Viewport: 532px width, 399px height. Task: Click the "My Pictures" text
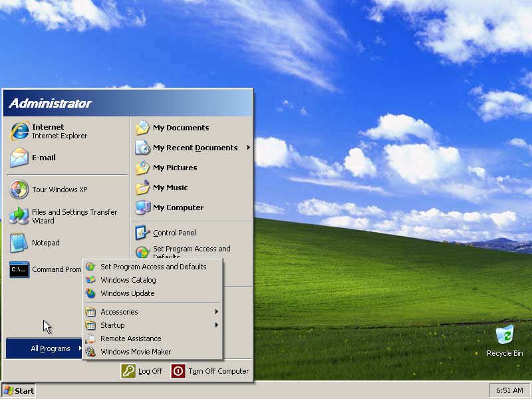coord(175,168)
